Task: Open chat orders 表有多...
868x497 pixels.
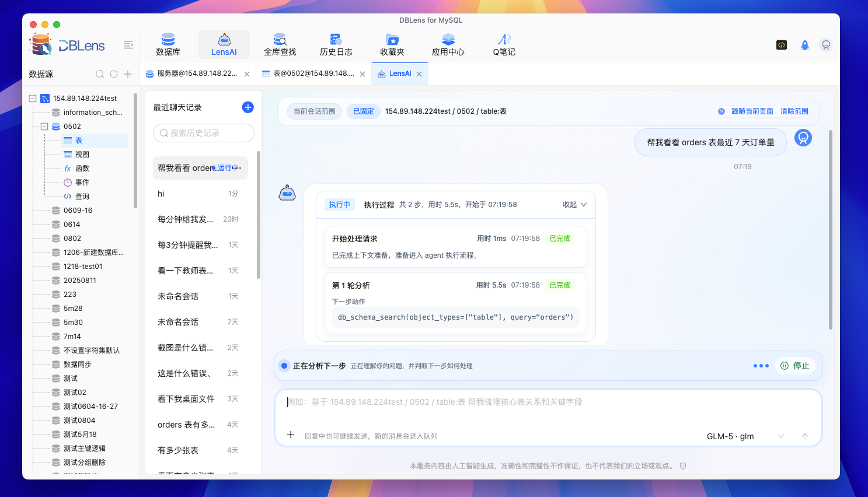Action: tap(200, 425)
